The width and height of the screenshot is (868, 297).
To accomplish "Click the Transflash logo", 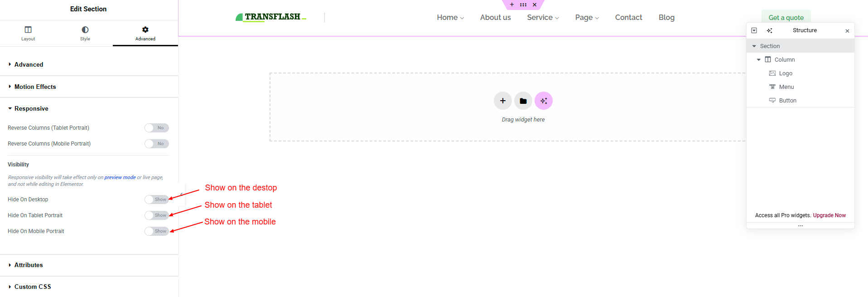I will tap(271, 17).
